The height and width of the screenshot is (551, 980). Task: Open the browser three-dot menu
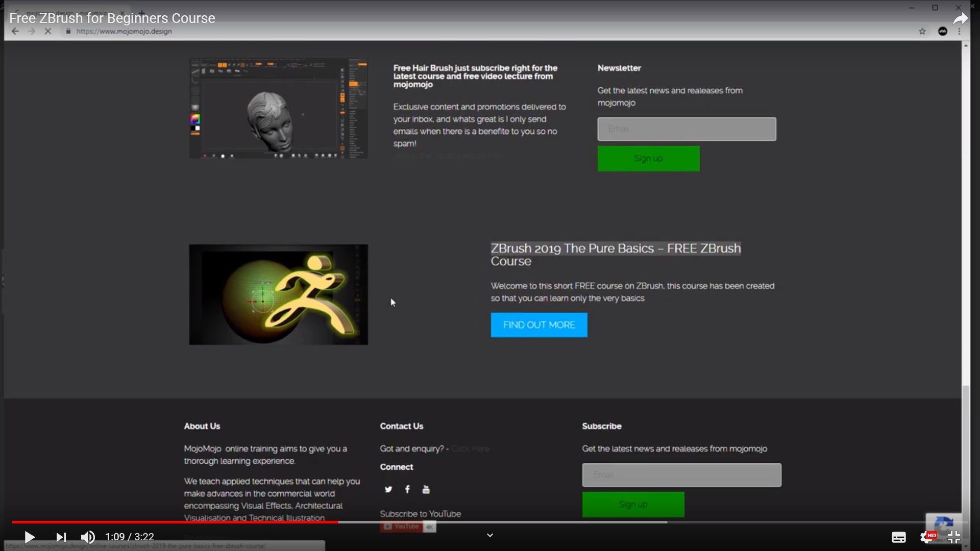point(960,32)
